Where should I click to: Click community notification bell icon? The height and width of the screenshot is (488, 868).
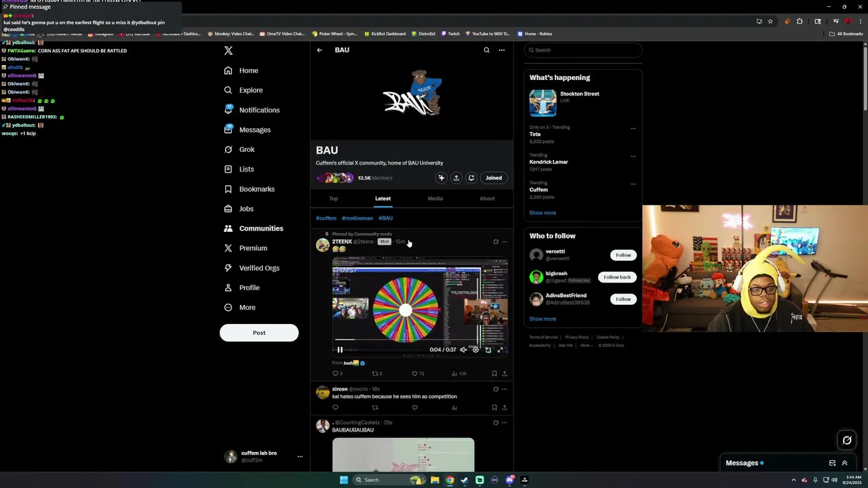coord(471,178)
